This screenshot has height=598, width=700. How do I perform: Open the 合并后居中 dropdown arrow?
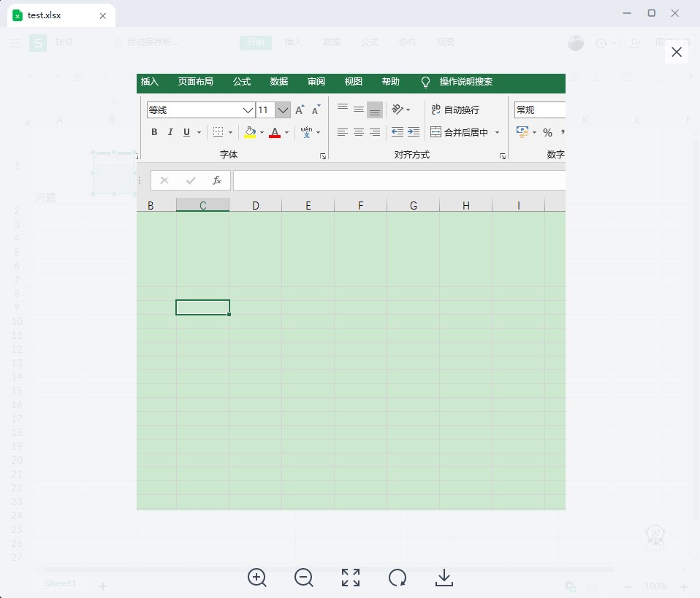tap(497, 133)
